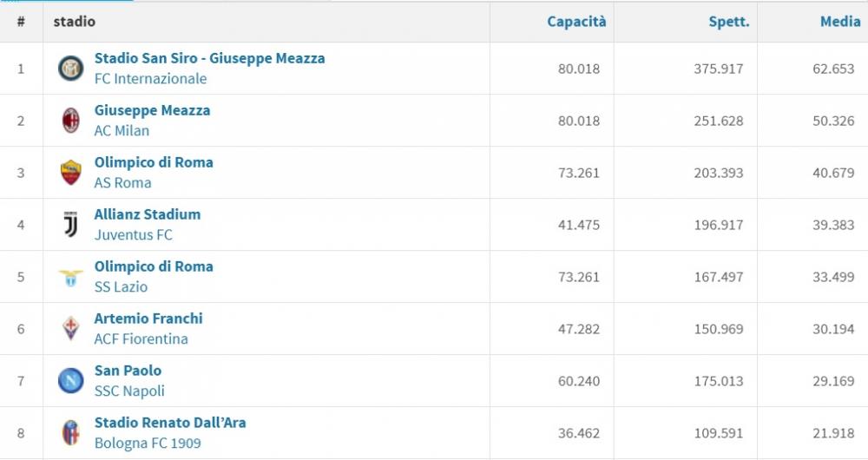Open the Stadio Renato Dall'Ara link
Screen dimensions: 868x460
pos(169,423)
